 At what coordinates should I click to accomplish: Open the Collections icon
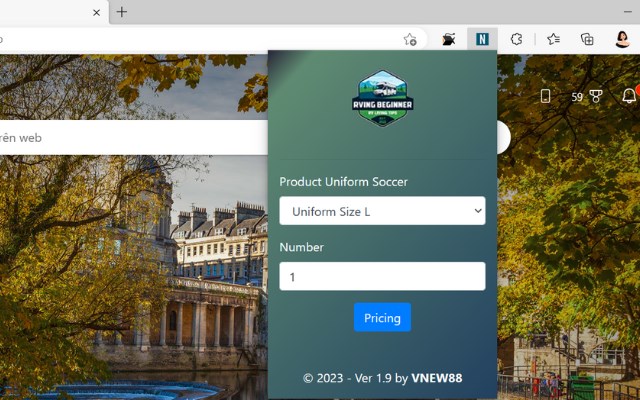point(587,39)
